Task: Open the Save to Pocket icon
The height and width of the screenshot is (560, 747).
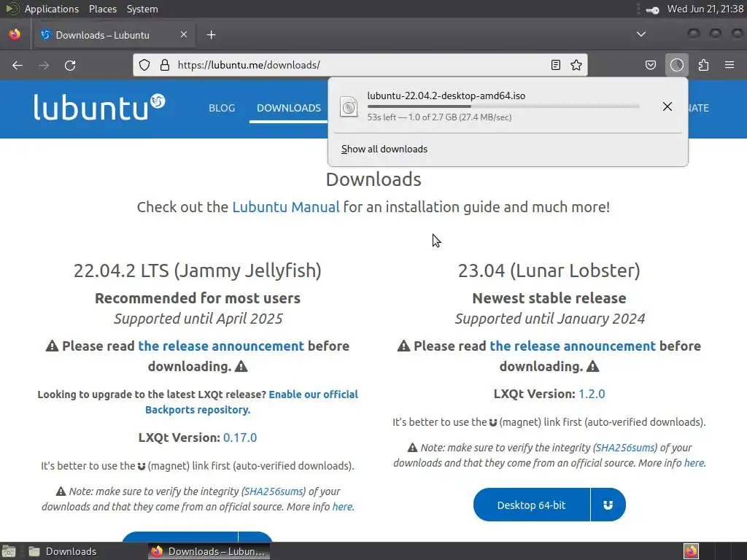Action: [x=651, y=65]
